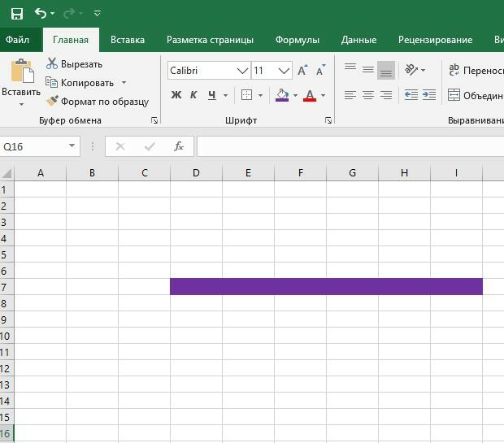This screenshot has height=443, width=504.
Task: Confirm entry with checkmark icon
Action: (x=150, y=146)
